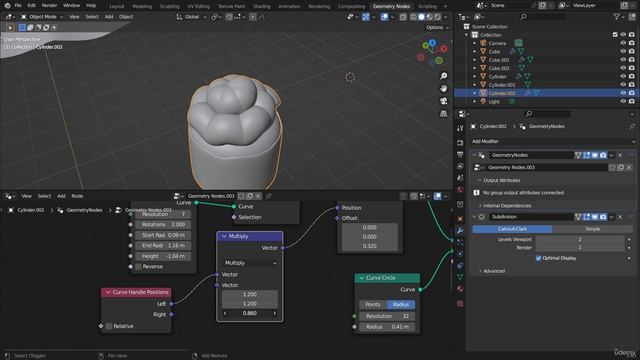640x360 pixels.
Task: Remove the GeometryNodes modifier
Action: point(620,155)
